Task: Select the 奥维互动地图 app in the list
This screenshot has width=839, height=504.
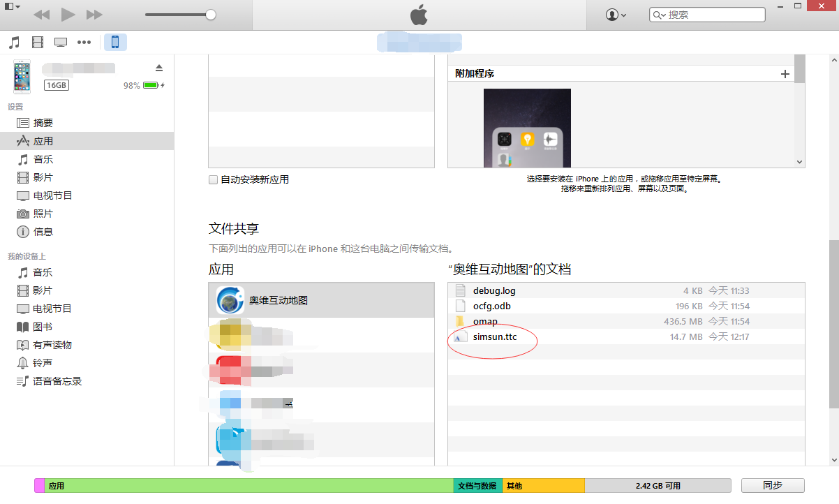Action: coord(322,300)
